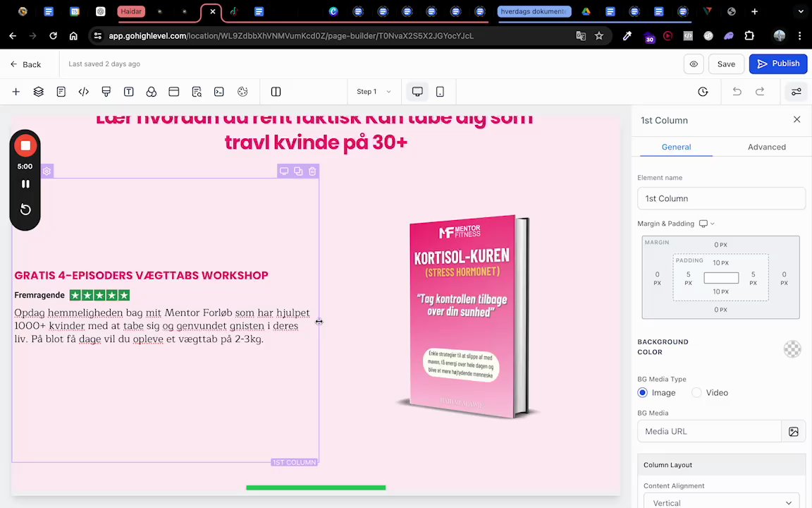The width and height of the screenshot is (812, 508).
Task: Duplicate the selected 1st column
Action: 298,171
